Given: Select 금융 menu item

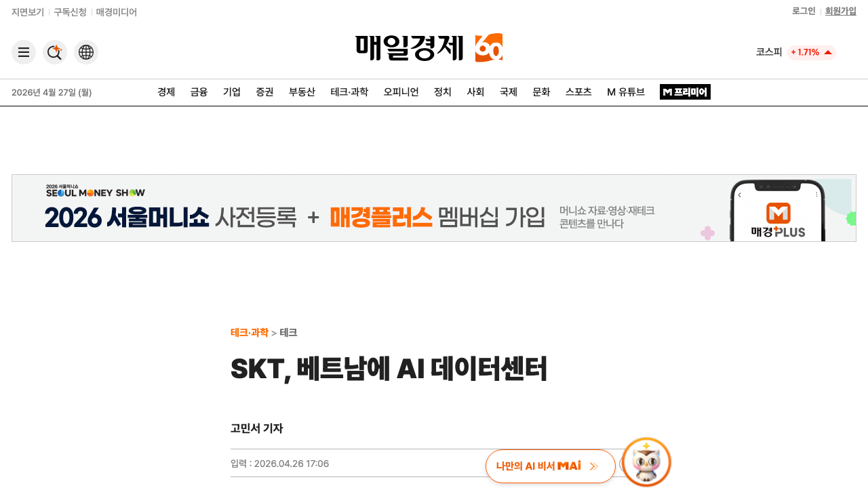Looking at the screenshot, I should 199,92.
